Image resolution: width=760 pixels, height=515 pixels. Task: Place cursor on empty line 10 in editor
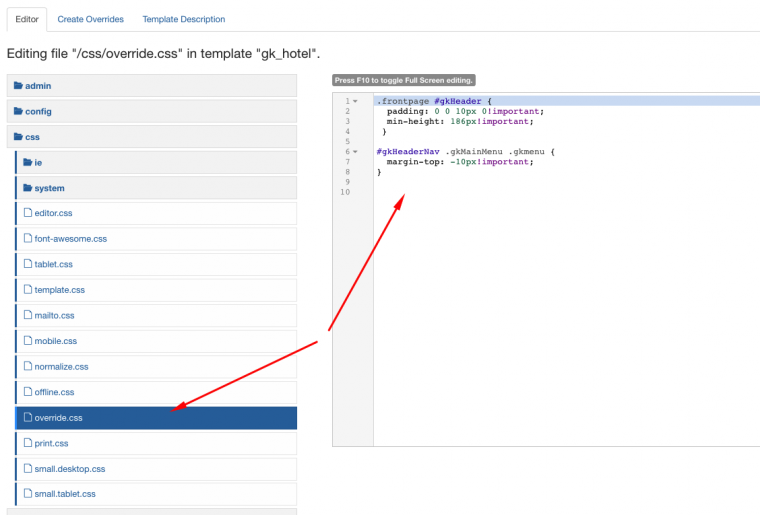pyautogui.click(x=500, y=192)
